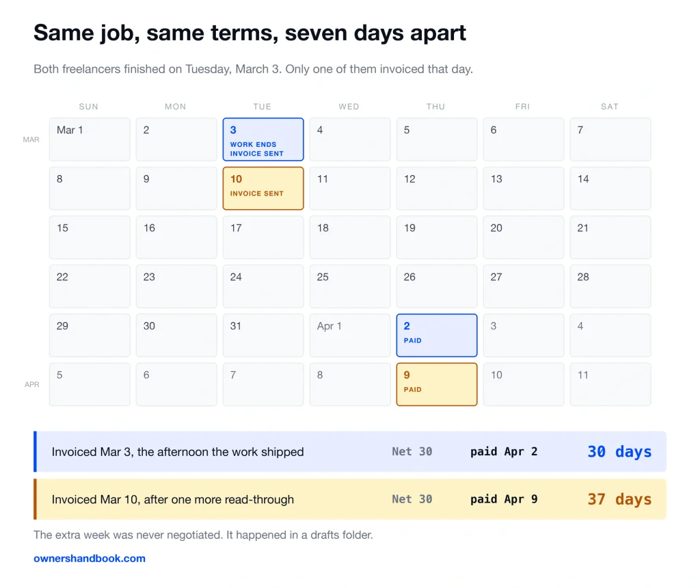Select the Apr 1 calendar cell
Image resolution: width=700 pixels, height=588 pixels.
coord(350,335)
